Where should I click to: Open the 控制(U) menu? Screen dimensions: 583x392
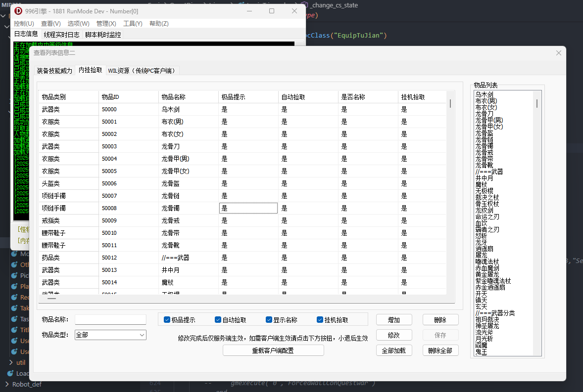click(24, 23)
